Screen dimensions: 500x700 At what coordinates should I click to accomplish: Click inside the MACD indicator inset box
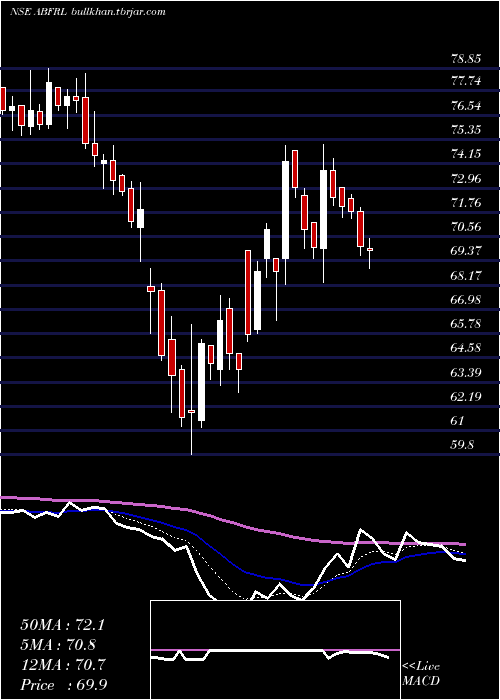tap(275, 650)
